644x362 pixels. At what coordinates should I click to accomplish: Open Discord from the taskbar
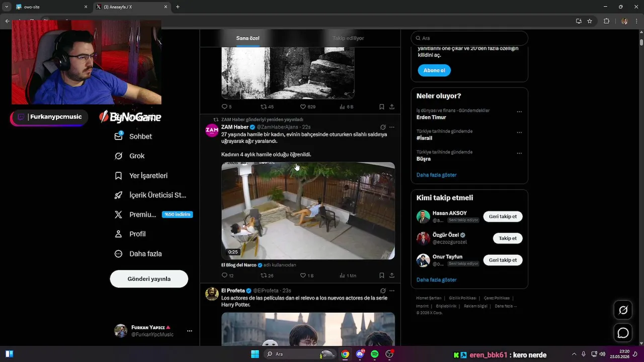coord(360,354)
